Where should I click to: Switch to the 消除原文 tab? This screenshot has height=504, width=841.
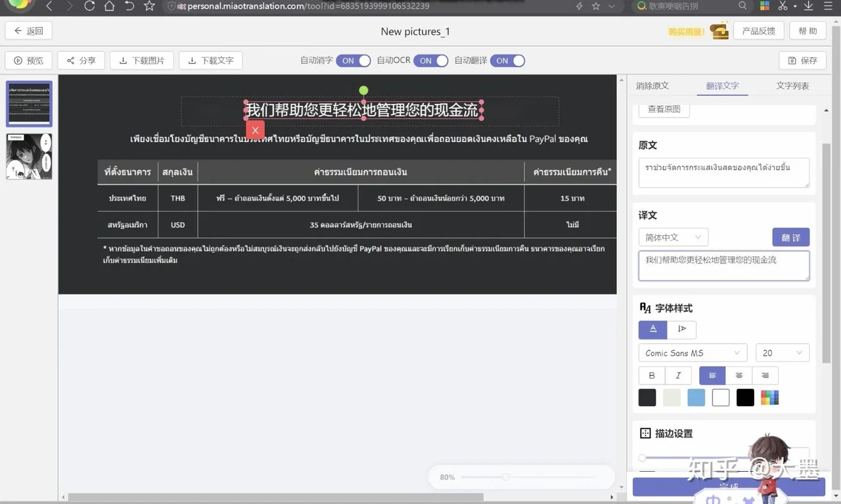point(652,86)
